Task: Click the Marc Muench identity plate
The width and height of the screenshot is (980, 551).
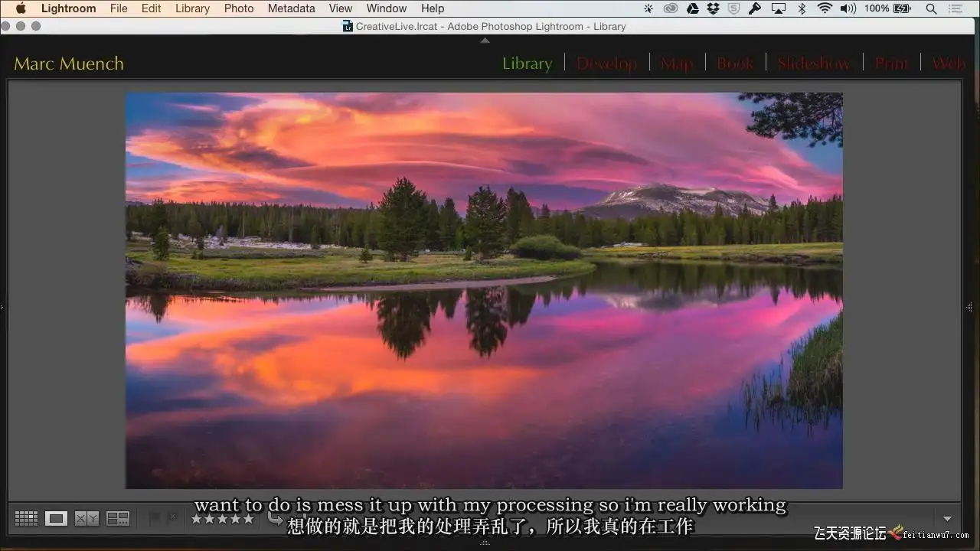Action: click(69, 64)
